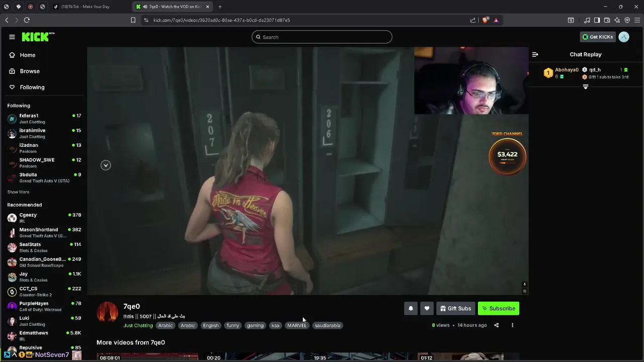Open the Brave Rewards triangle icon

point(496,20)
